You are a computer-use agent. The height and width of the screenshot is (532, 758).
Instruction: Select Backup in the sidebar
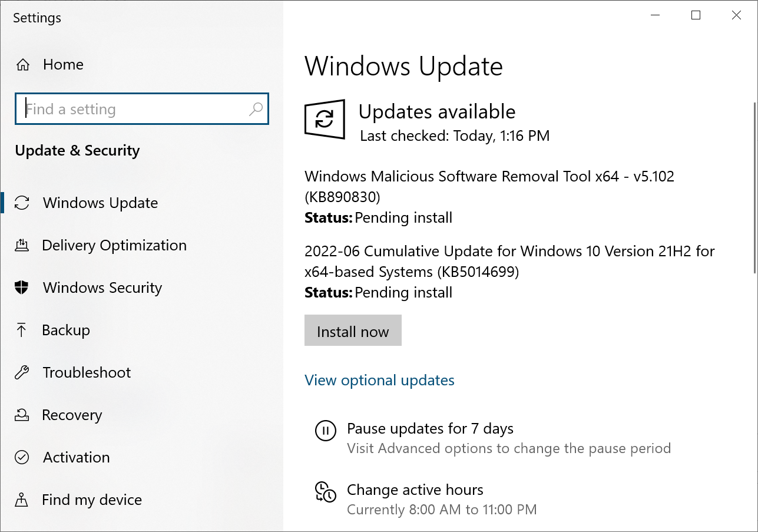[x=66, y=331]
